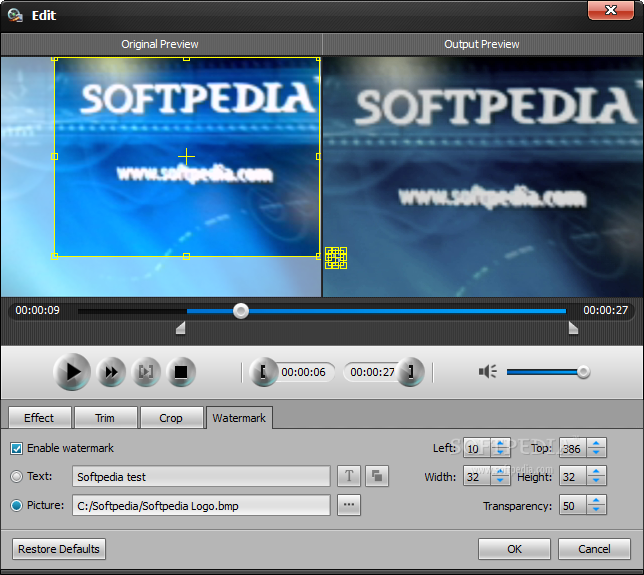
Task: Click the Transparency value field
Action: click(x=573, y=505)
